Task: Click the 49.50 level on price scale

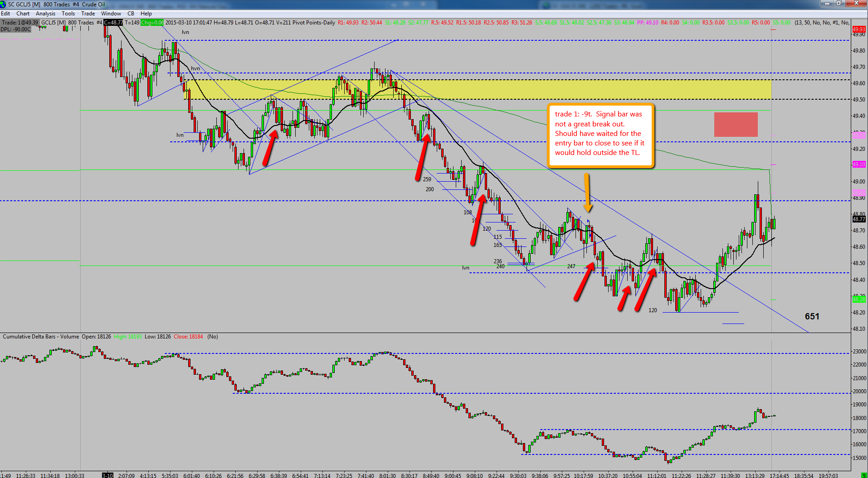Action: (859, 100)
